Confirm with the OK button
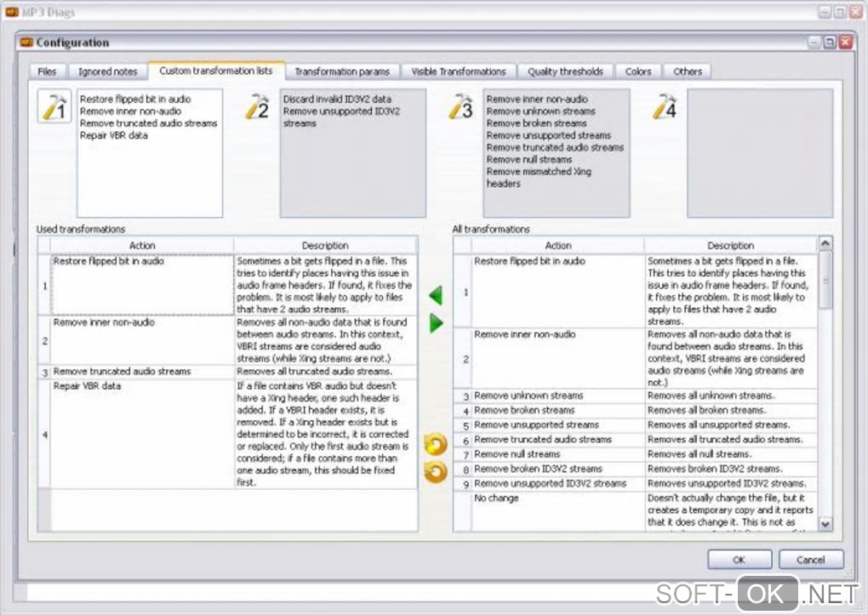This screenshot has height=615, width=868. (x=739, y=560)
